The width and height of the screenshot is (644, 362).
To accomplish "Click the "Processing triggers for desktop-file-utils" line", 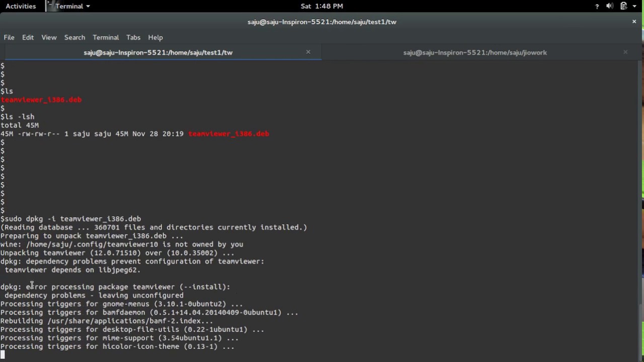I will (132, 329).
